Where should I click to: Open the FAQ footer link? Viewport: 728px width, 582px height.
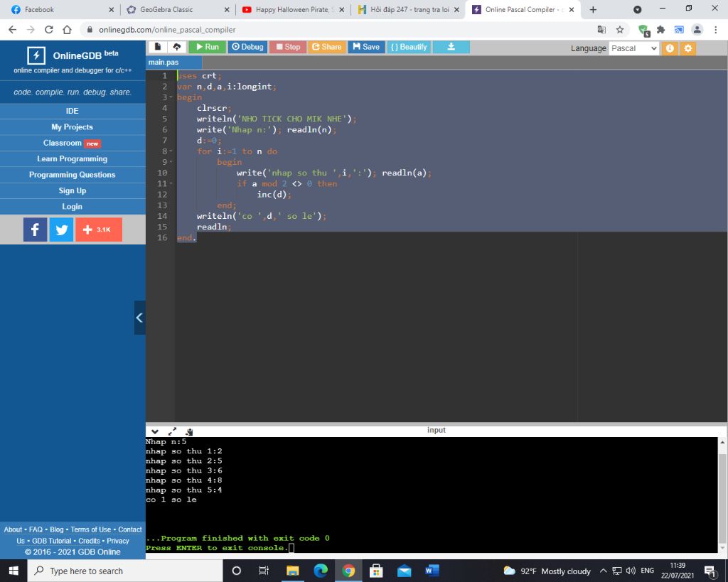click(x=36, y=529)
